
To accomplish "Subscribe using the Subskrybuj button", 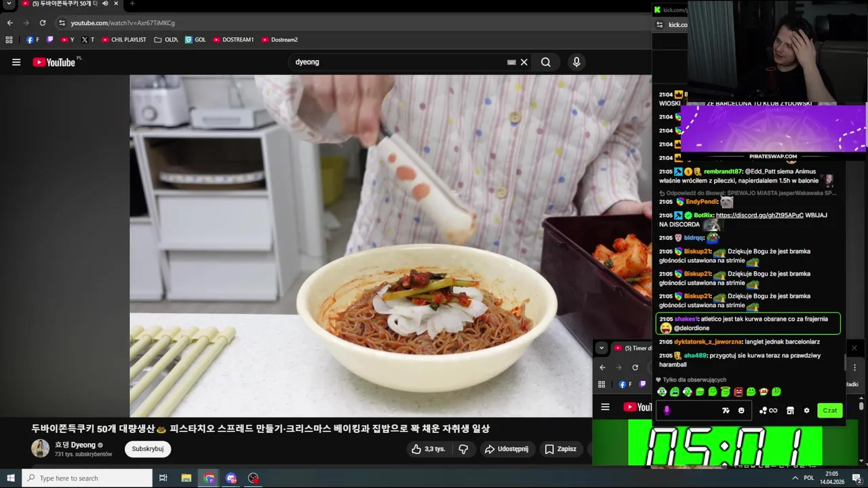I will tap(147, 449).
